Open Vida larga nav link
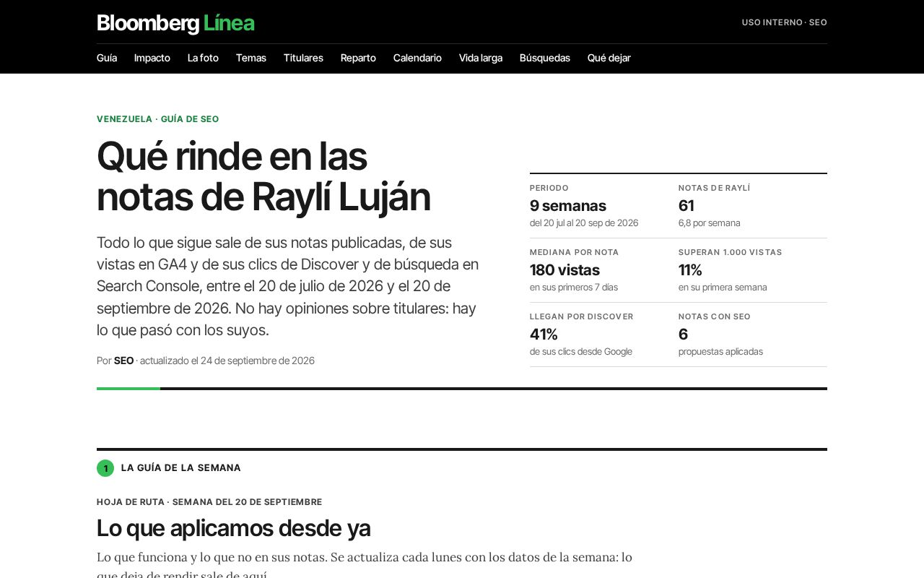The image size is (924, 578). coord(481,58)
